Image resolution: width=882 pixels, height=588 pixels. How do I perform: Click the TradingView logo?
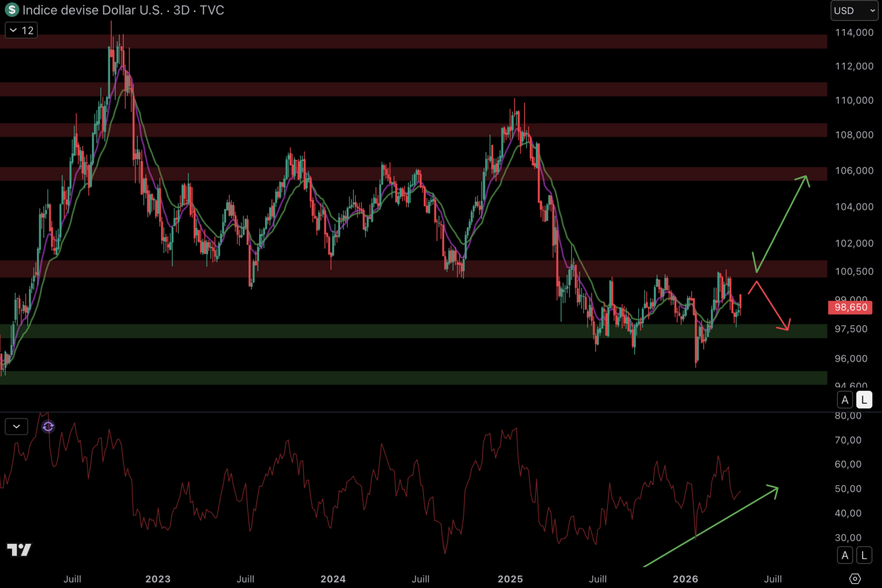(x=19, y=550)
